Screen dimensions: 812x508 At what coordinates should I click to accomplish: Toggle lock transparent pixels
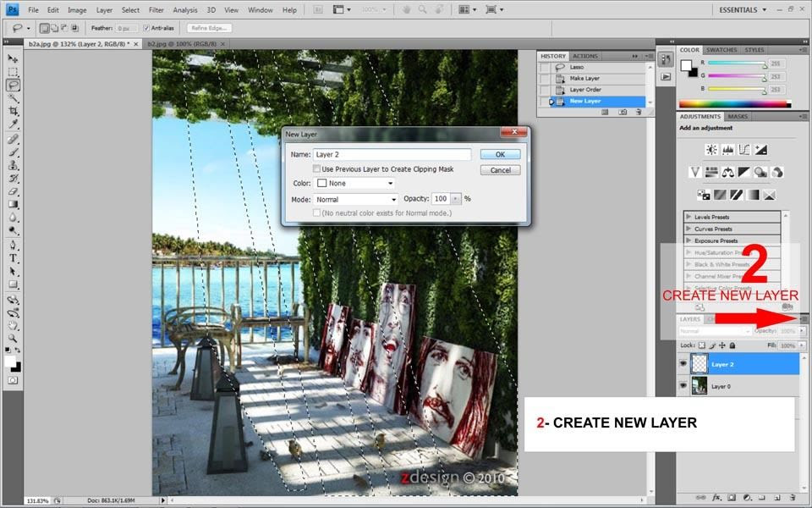[x=702, y=345]
